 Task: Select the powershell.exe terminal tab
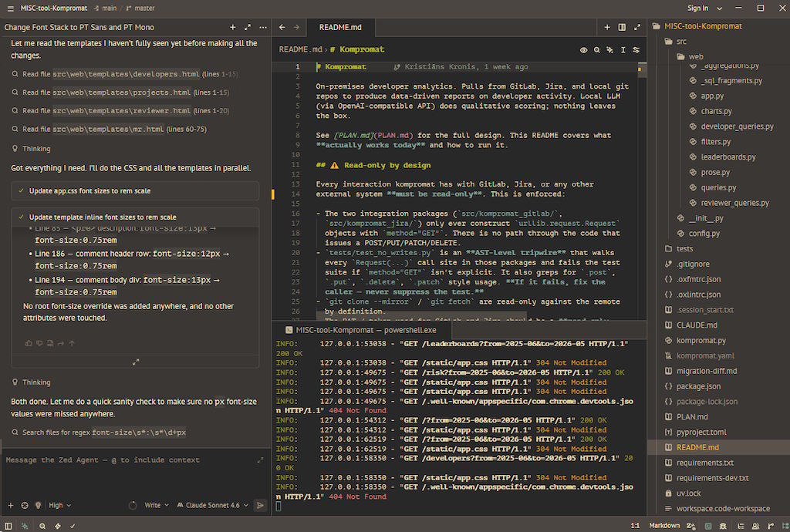(x=361, y=330)
